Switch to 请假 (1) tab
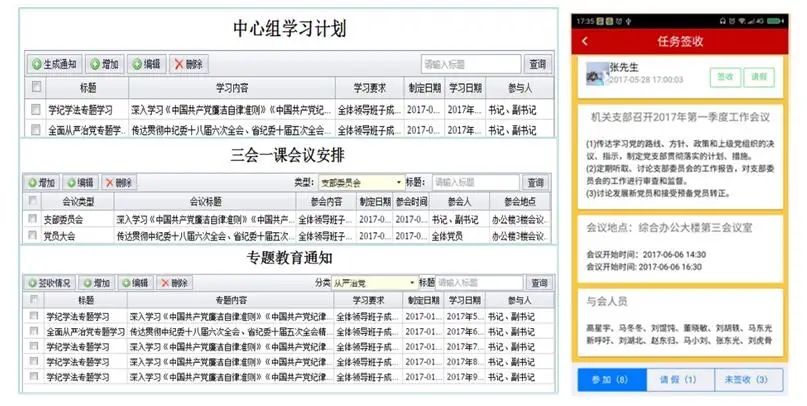This screenshot has width=807, height=406. point(680,380)
